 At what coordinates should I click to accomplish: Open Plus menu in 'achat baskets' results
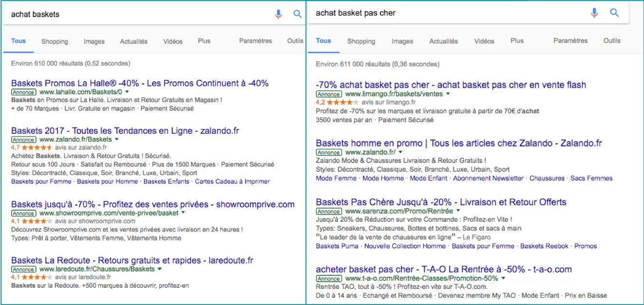[x=204, y=41]
